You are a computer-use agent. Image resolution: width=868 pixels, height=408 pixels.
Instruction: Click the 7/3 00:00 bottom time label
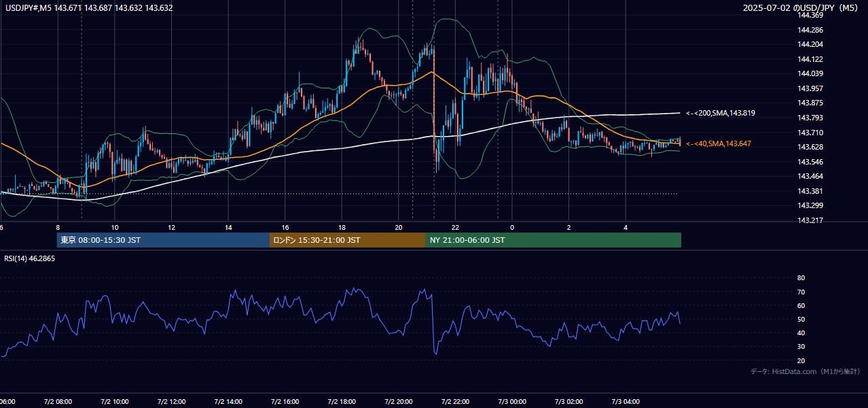tap(513, 402)
